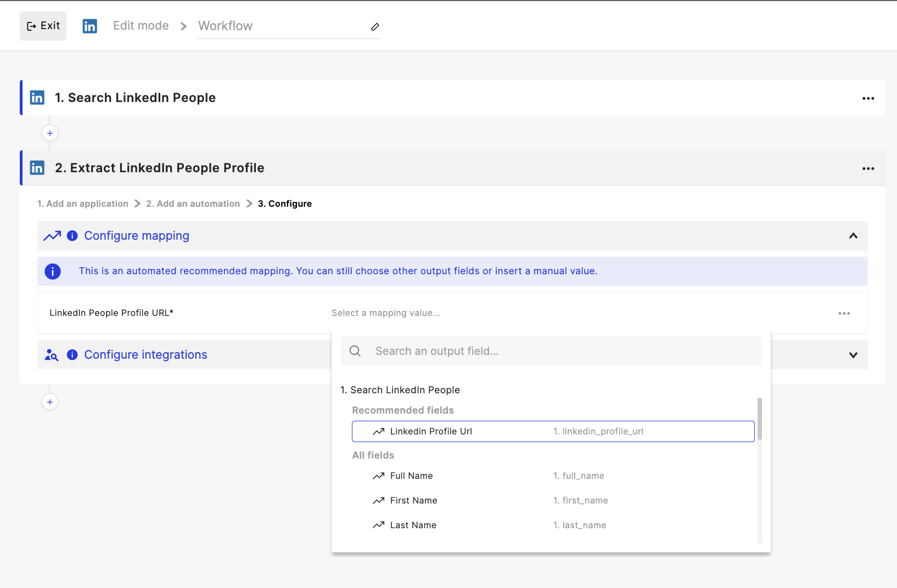Screen dimensions: 897x588
Task: Open options menu for Extract LinkedIn People Profile
Action: tap(868, 168)
